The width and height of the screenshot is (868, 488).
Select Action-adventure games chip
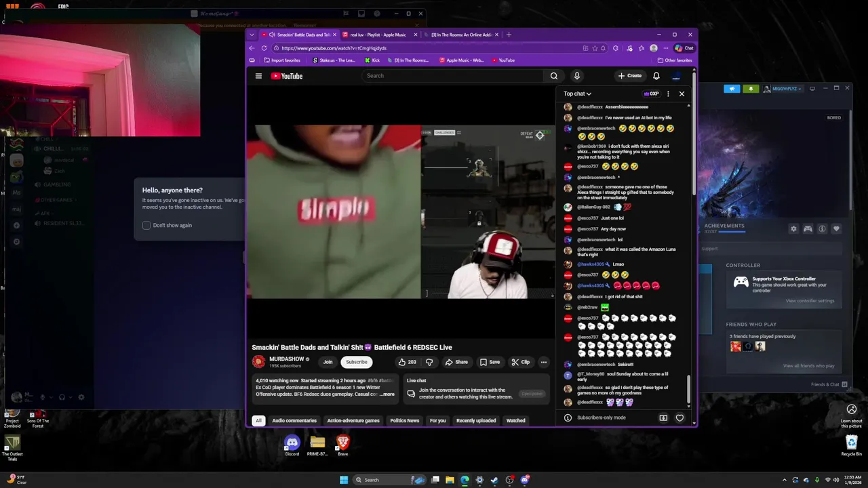(x=353, y=420)
